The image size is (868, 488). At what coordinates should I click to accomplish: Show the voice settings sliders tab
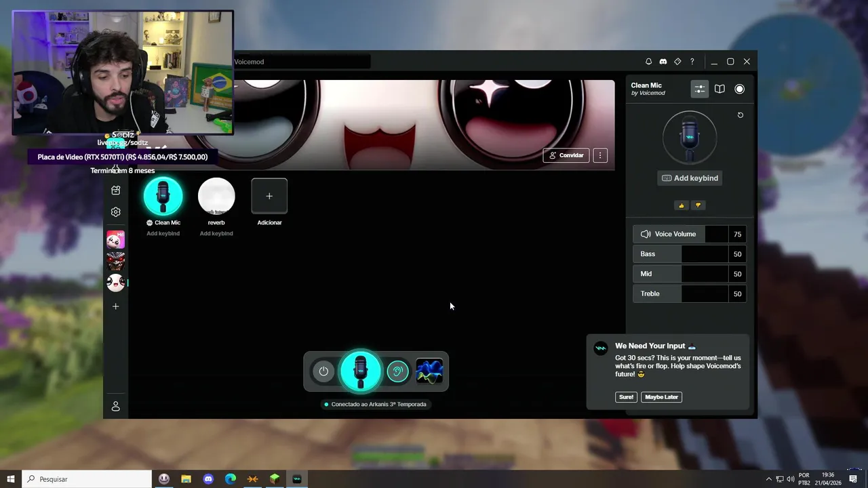click(699, 89)
